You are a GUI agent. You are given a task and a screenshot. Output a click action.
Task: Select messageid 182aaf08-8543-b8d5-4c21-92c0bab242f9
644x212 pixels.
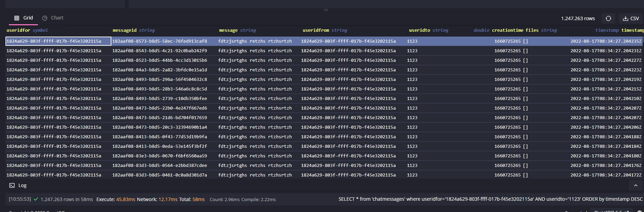pos(160,51)
